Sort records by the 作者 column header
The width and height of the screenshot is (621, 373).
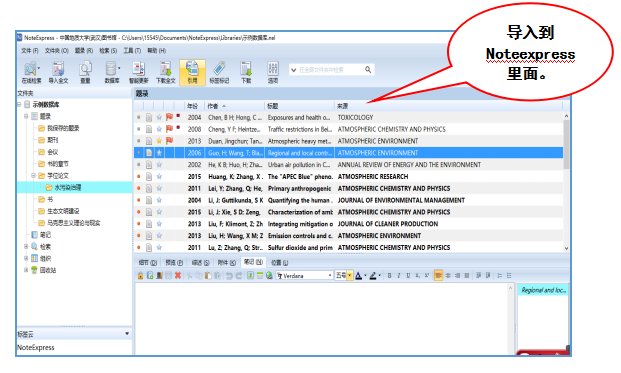point(234,106)
